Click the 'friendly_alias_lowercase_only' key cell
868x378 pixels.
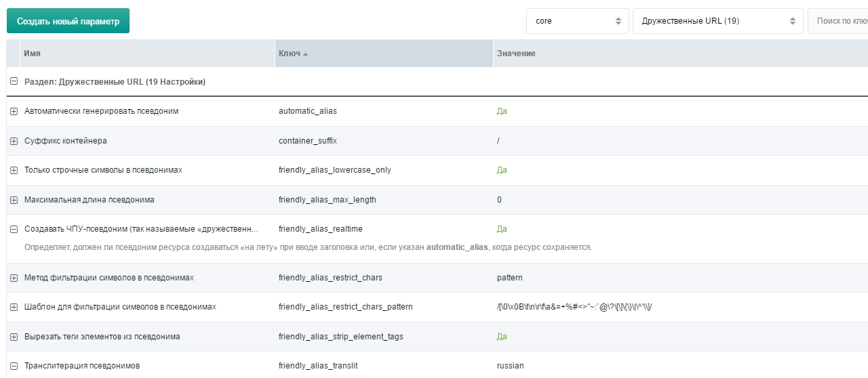click(x=335, y=170)
